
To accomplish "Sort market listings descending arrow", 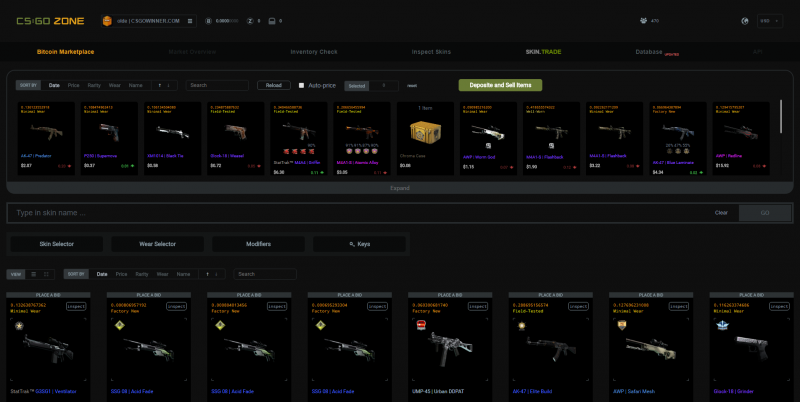I will click(x=216, y=274).
